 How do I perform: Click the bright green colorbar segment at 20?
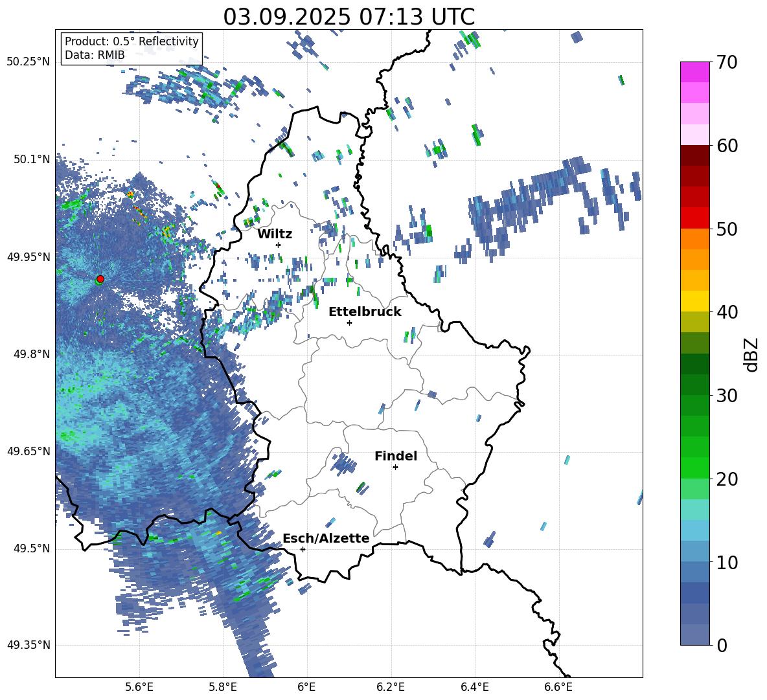click(x=694, y=468)
